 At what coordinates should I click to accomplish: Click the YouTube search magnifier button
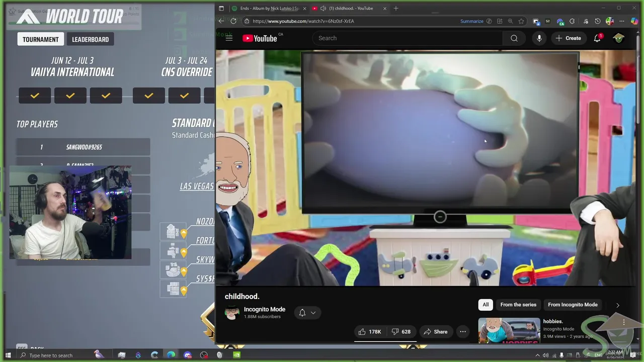(514, 38)
